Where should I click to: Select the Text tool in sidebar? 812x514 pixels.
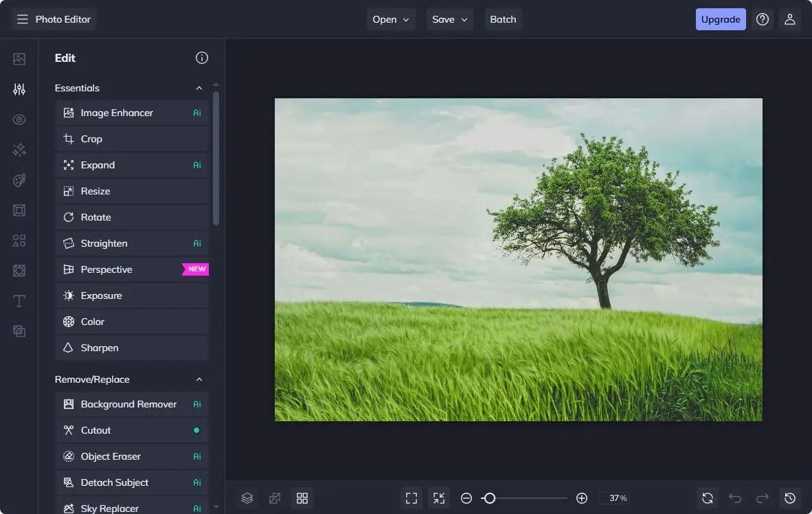19,301
